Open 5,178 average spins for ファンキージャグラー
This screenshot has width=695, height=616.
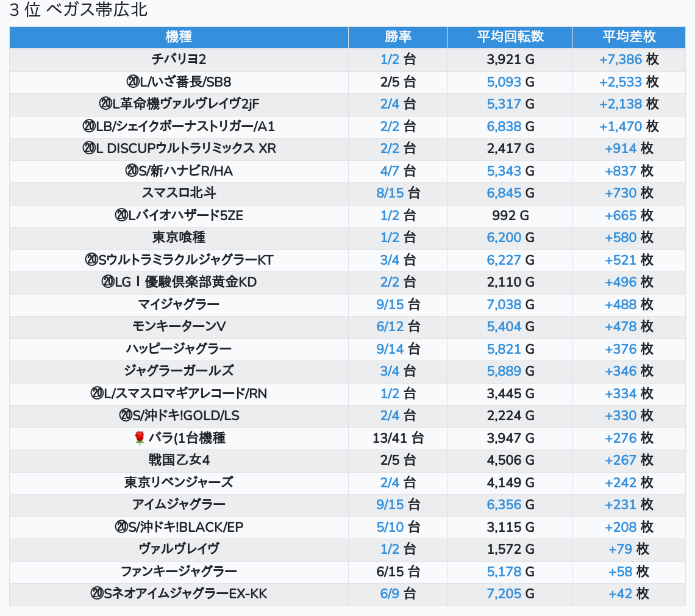(504, 571)
